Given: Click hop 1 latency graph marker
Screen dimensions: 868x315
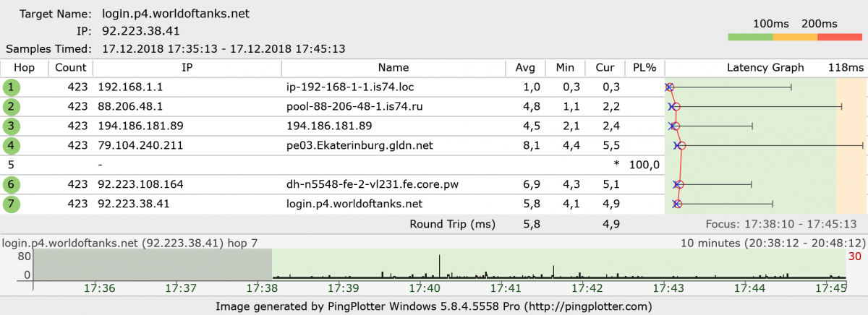Looking at the screenshot, I should click(669, 87).
